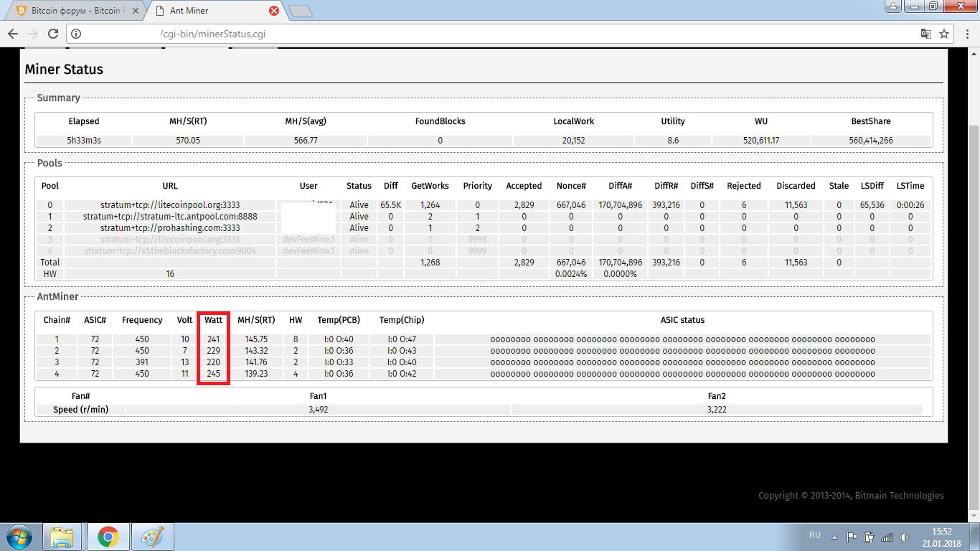Show hidden tray icons arrow
Viewport: 980px width, 551px height.
point(835,537)
